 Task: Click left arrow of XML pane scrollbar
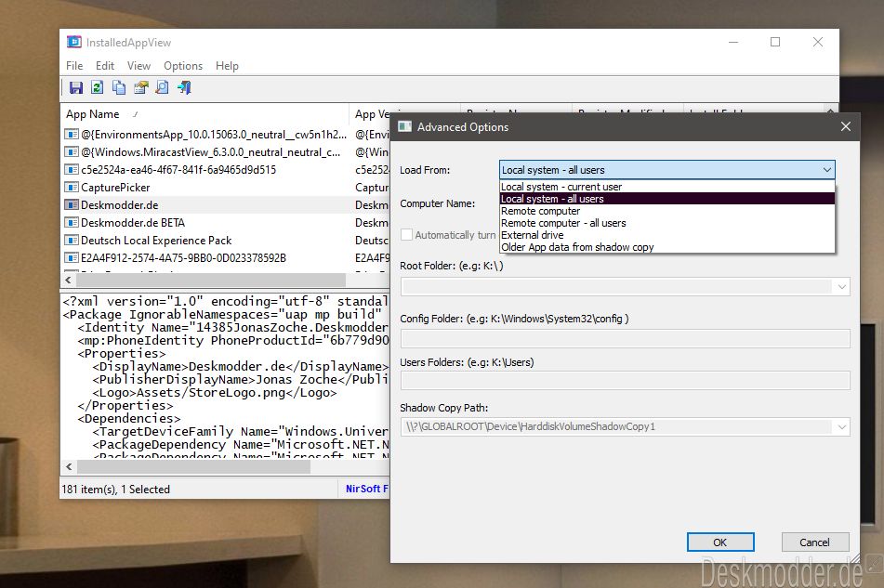(69, 467)
